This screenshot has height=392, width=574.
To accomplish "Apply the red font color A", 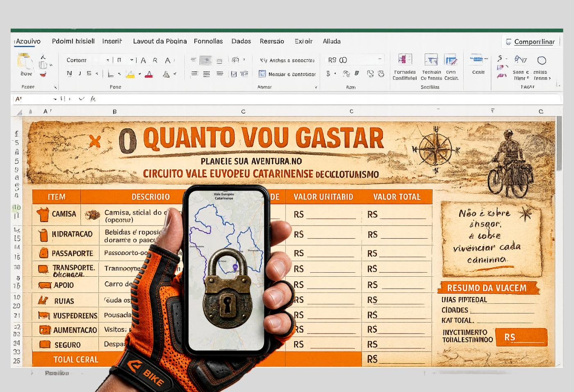I will 149,74.
